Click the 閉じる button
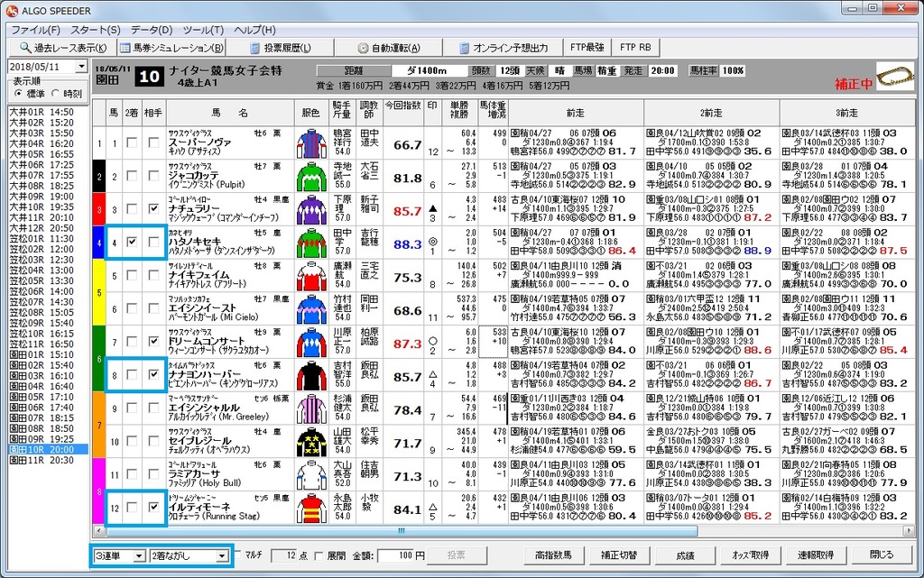Image resolution: width=924 pixels, height=578 pixels. coord(882,555)
